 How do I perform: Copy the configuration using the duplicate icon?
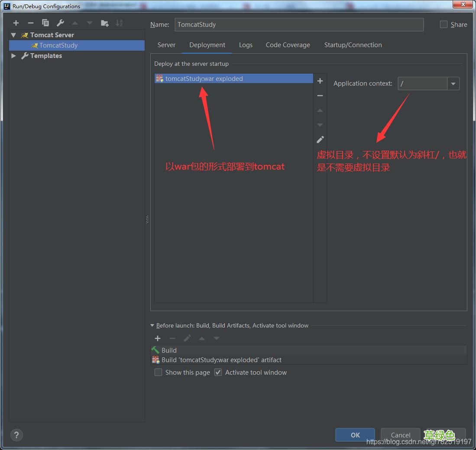click(45, 23)
